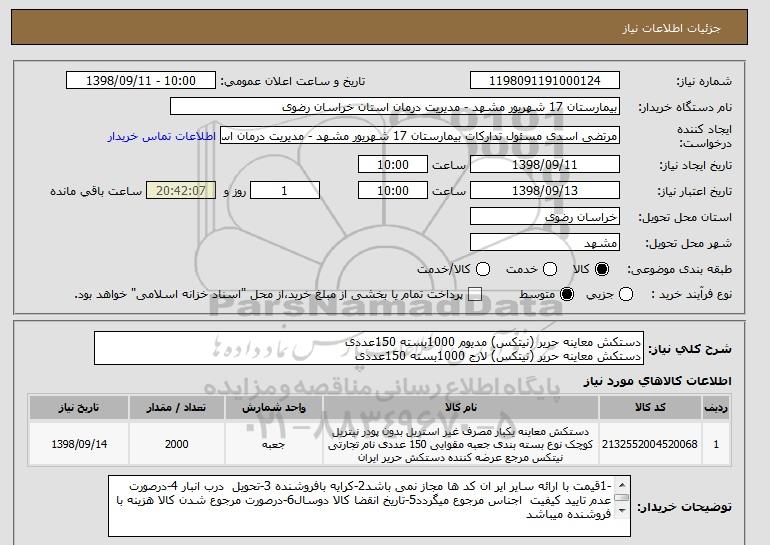Click the ساعت باقی مانده label
Viewport: 770px width, 545px height.
click(x=96, y=191)
